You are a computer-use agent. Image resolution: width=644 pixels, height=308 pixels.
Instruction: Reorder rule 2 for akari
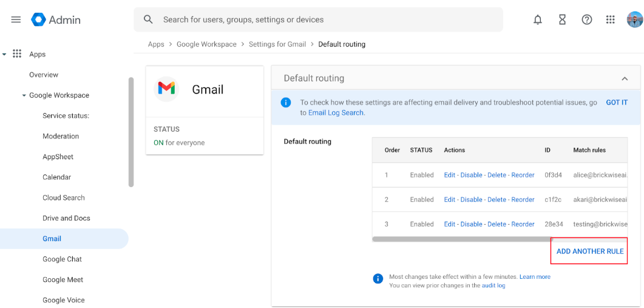[x=523, y=199]
